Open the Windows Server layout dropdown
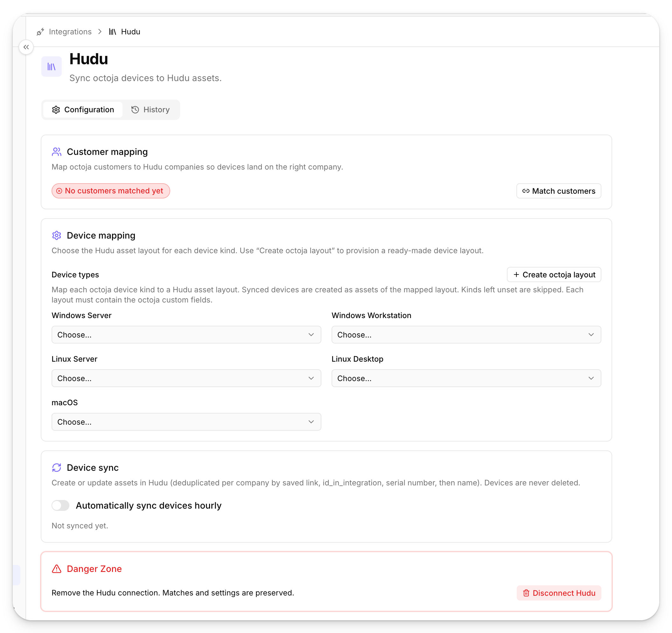Image resolution: width=672 pixels, height=633 pixels. coord(186,335)
